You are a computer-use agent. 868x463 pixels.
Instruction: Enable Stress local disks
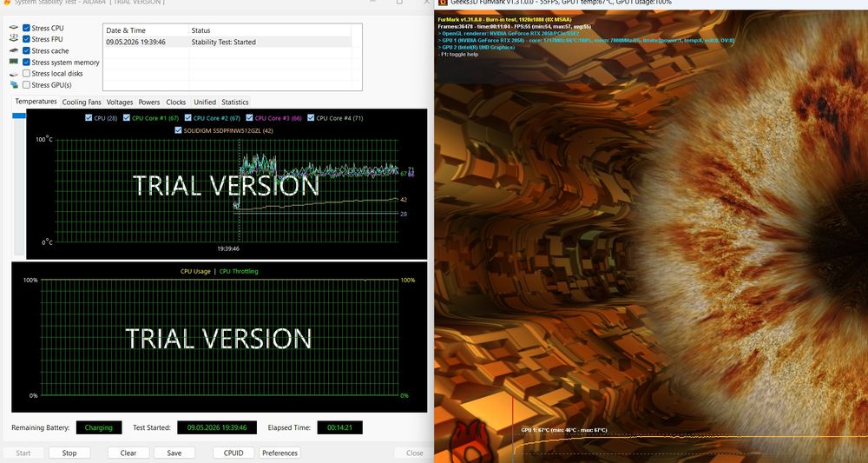26,73
